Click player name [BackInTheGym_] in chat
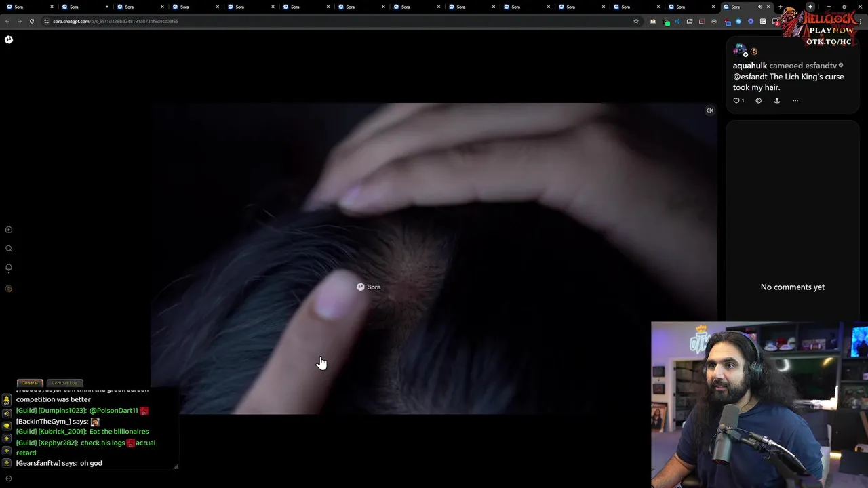The image size is (868, 488). point(43,422)
